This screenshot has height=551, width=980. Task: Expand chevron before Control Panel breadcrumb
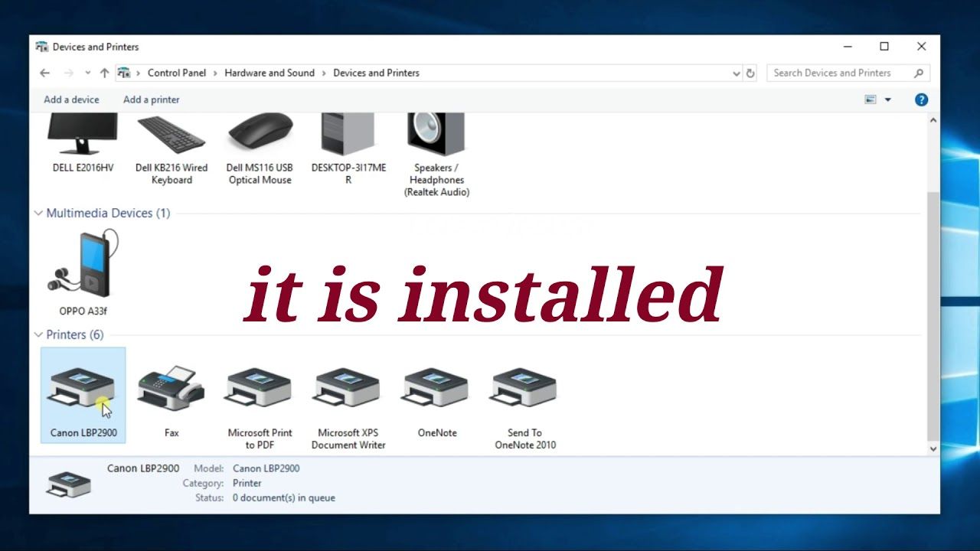tap(139, 73)
